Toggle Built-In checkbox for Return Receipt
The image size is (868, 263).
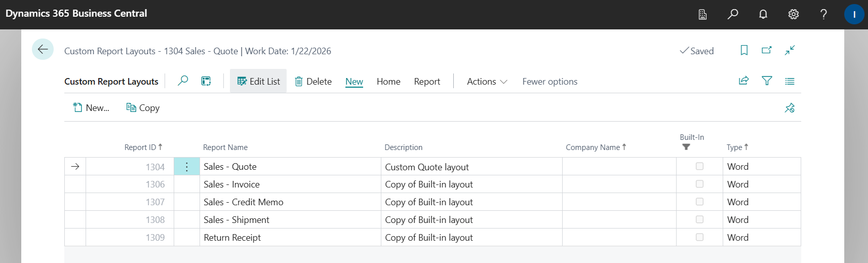click(699, 237)
